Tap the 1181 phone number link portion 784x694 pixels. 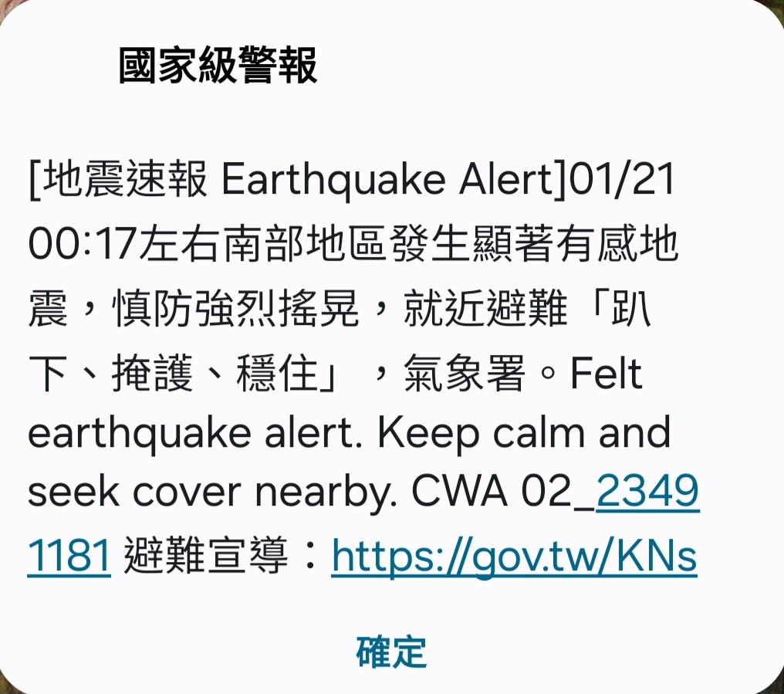click(69, 555)
